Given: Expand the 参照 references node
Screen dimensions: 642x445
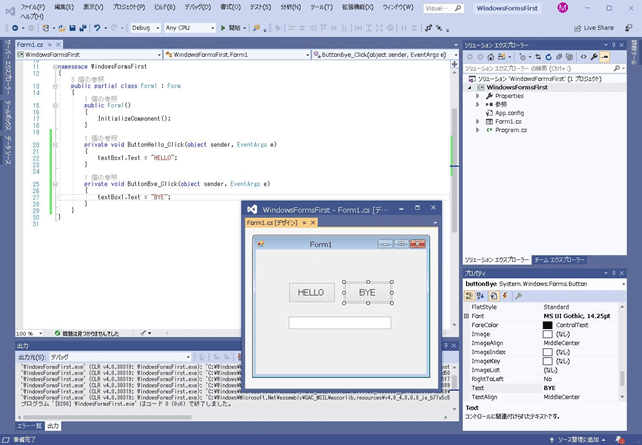Looking at the screenshot, I should (x=477, y=104).
